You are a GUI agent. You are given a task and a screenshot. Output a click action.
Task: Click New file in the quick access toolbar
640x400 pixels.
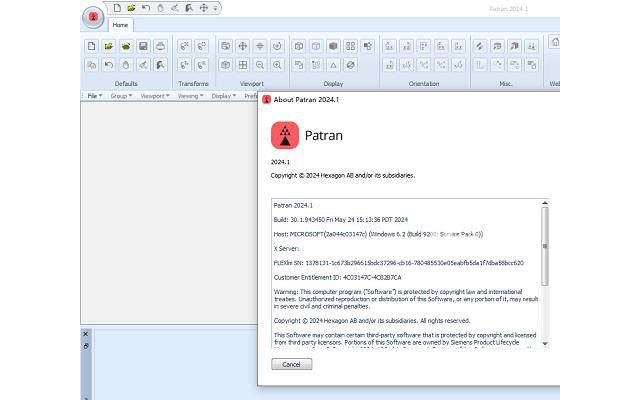[x=117, y=8]
